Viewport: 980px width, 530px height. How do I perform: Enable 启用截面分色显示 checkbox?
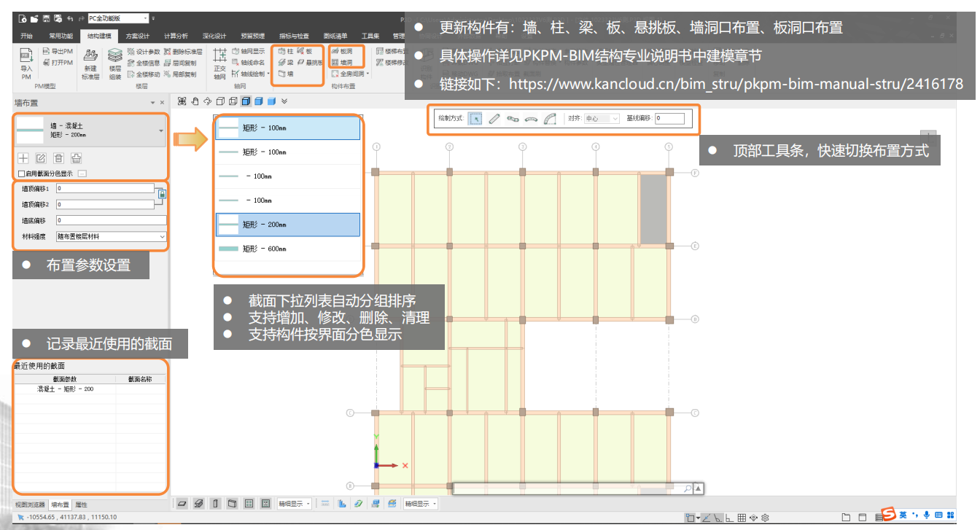click(x=21, y=174)
